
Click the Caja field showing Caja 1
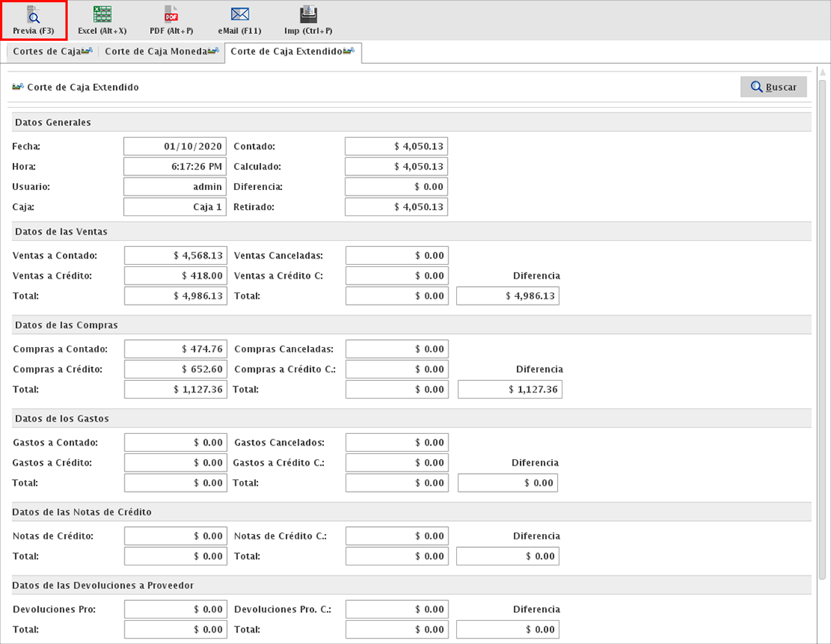coord(175,207)
